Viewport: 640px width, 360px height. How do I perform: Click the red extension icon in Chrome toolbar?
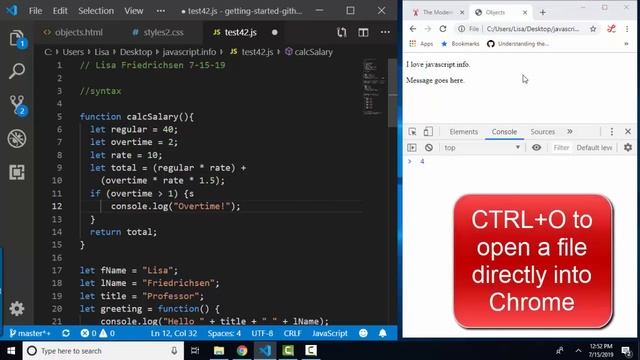611,29
